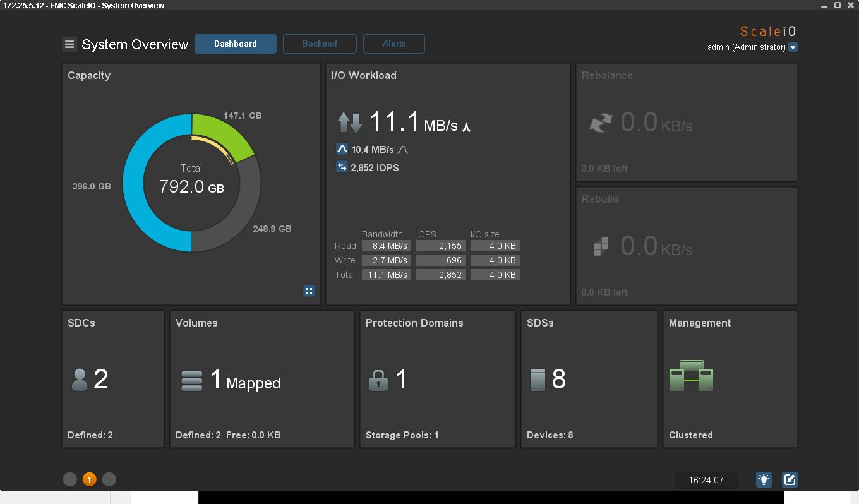Viewport: 859px width, 504px height.
Task: Click the Read bandwidth cell "8.4 MB/s"
Action: [x=386, y=246]
